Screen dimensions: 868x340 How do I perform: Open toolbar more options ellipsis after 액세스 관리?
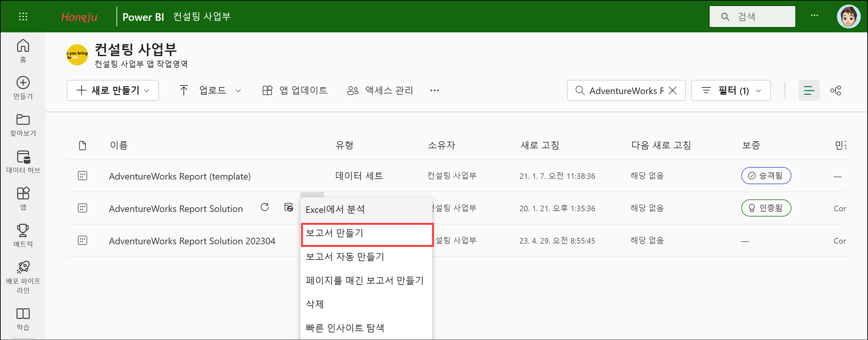click(434, 90)
